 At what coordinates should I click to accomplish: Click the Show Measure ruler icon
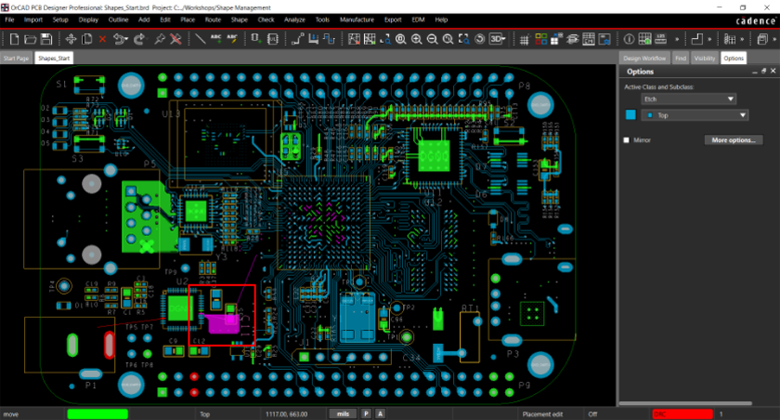pyautogui.click(x=661, y=39)
